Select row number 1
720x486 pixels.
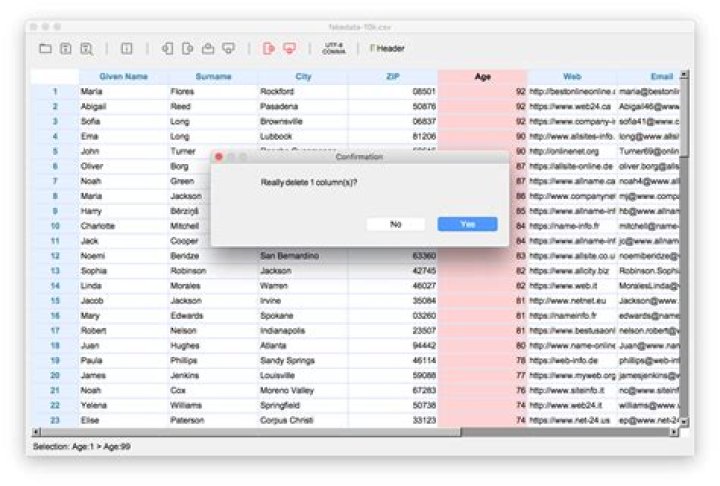55,91
